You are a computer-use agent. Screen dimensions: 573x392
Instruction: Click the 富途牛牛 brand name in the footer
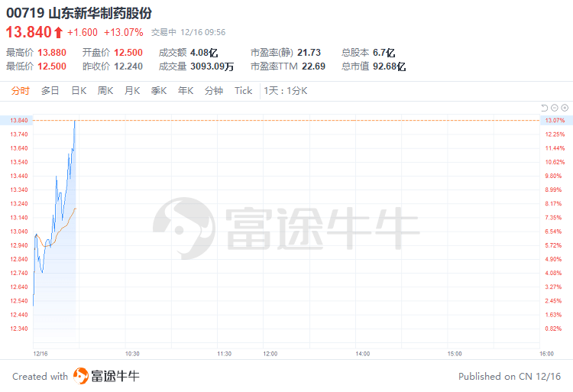[115, 376]
